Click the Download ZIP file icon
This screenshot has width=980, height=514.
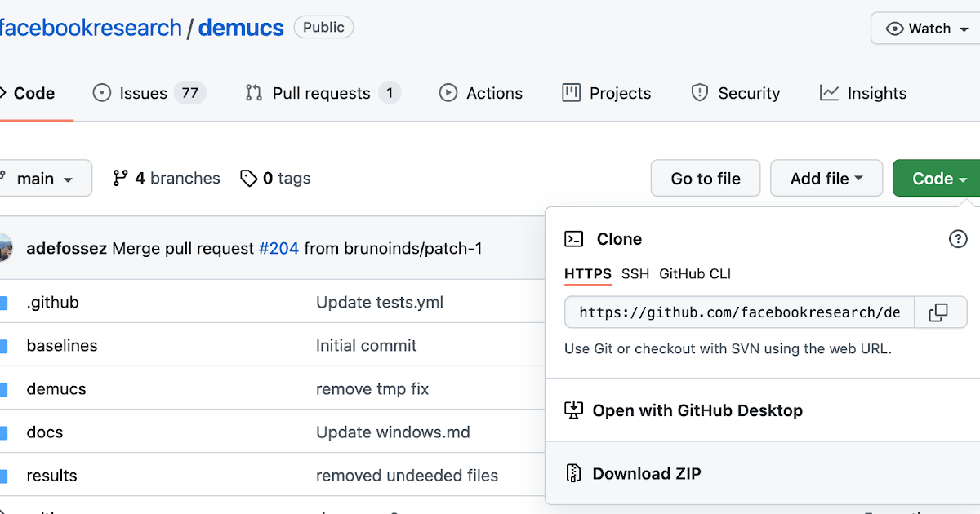tap(574, 473)
